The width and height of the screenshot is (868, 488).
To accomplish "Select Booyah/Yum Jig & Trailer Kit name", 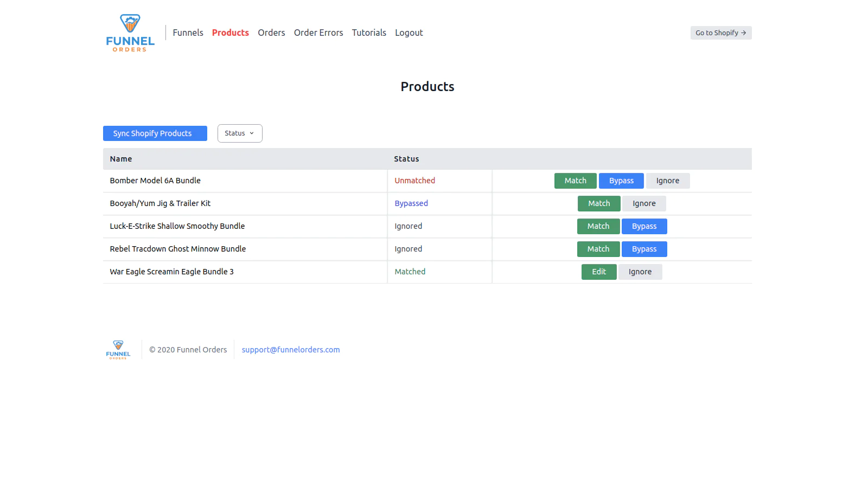I will pos(160,203).
